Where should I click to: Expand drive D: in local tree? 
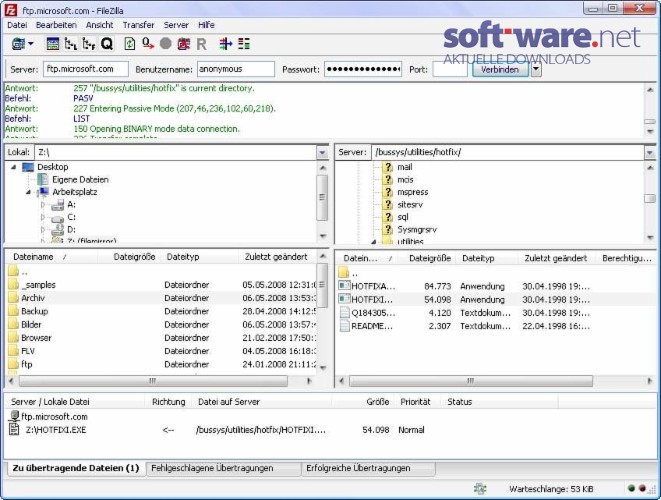click(x=43, y=230)
